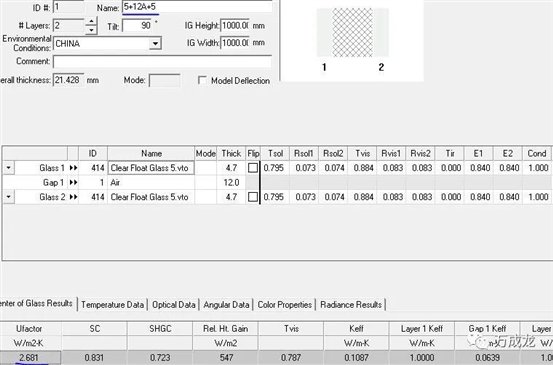Click the Mode input box

click(x=164, y=80)
